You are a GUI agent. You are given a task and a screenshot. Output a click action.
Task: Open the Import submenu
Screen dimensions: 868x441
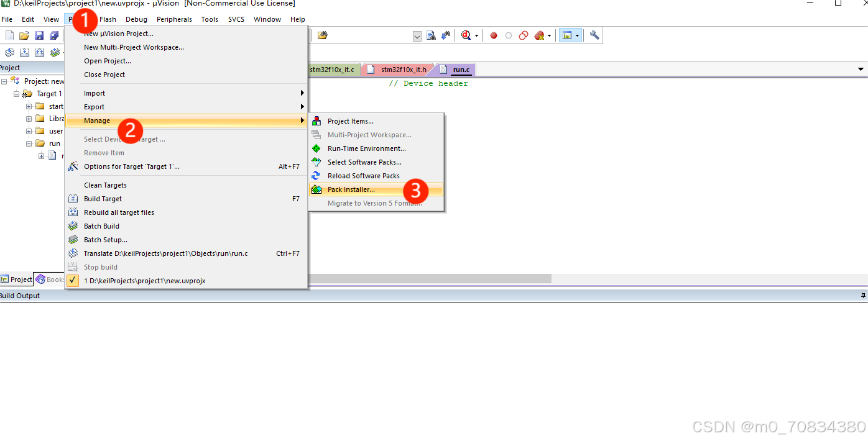click(187, 93)
